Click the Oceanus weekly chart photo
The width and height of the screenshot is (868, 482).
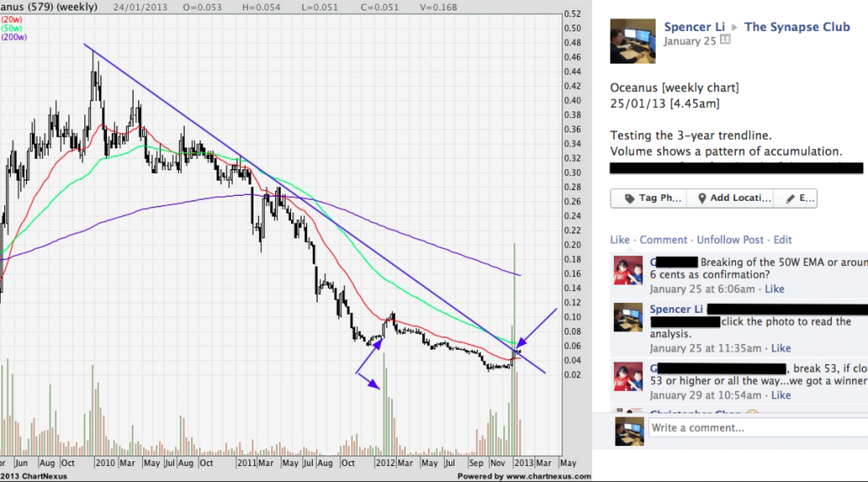pyautogui.click(x=284, y=234)
